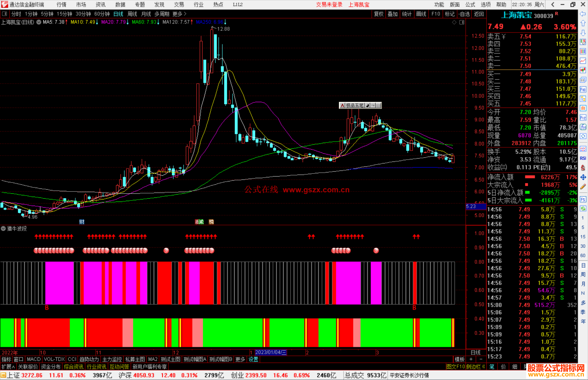Screen dimensions: 588x380
Task: Switch to the 周线 weekly chart tab
Action: coord(132,14)
